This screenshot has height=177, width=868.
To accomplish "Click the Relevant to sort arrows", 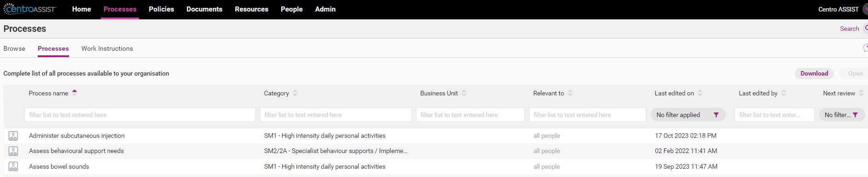I will (x=570, y=93).
